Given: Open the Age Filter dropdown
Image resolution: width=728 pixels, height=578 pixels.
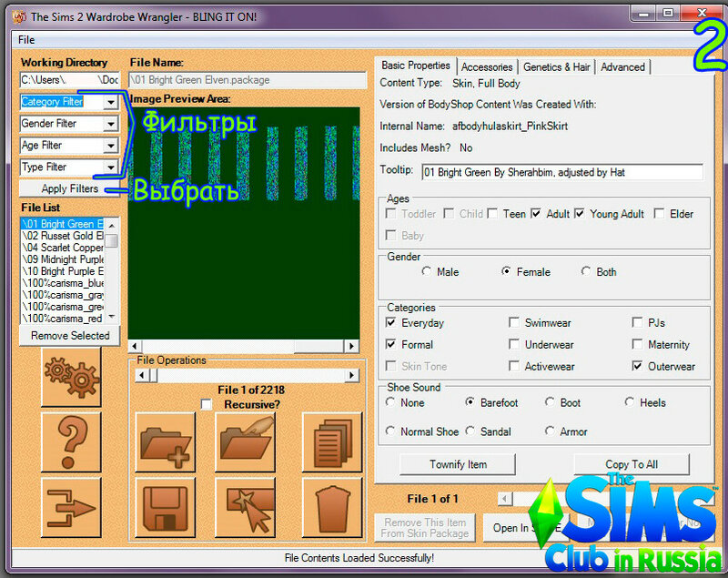Looking at the screenshot, I should tap(110, 146).
